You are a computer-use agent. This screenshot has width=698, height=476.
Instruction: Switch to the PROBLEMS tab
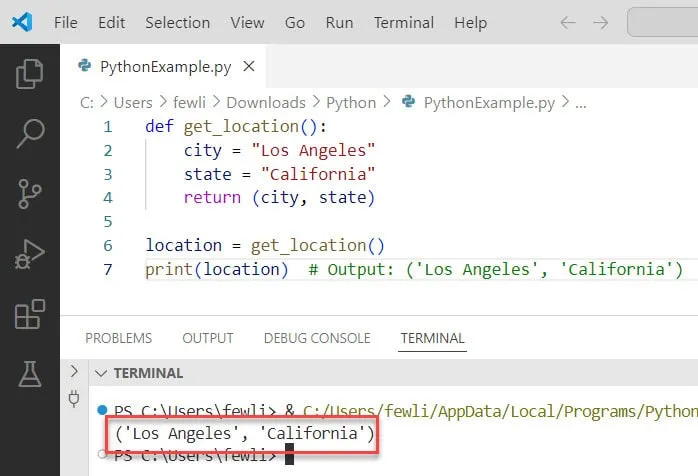pyautogui.click(x=118, y=338)
